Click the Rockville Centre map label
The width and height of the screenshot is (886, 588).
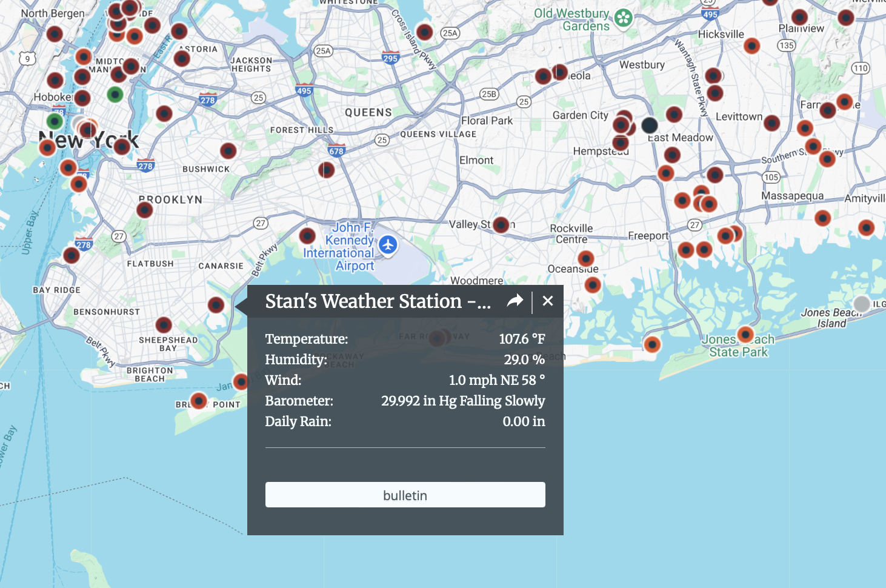pos(571,233)
